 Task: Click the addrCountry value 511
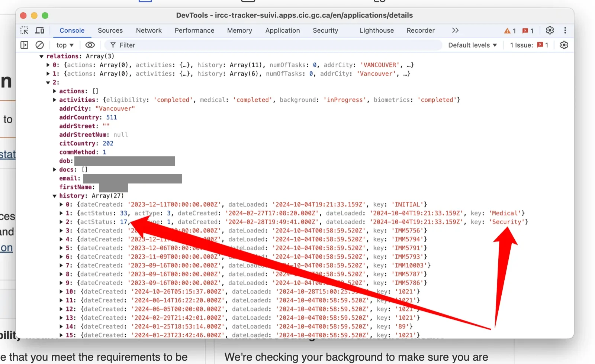coord(112,117)
